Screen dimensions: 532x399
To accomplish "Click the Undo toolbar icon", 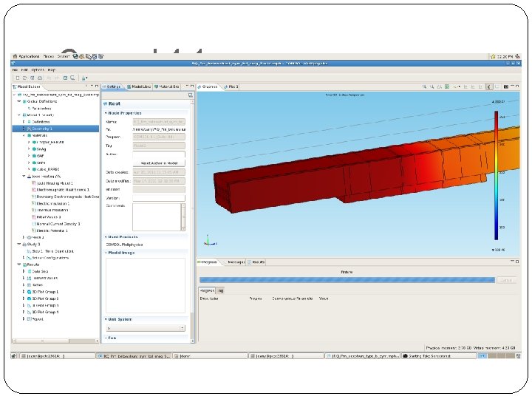I will [x=49, y=78].
